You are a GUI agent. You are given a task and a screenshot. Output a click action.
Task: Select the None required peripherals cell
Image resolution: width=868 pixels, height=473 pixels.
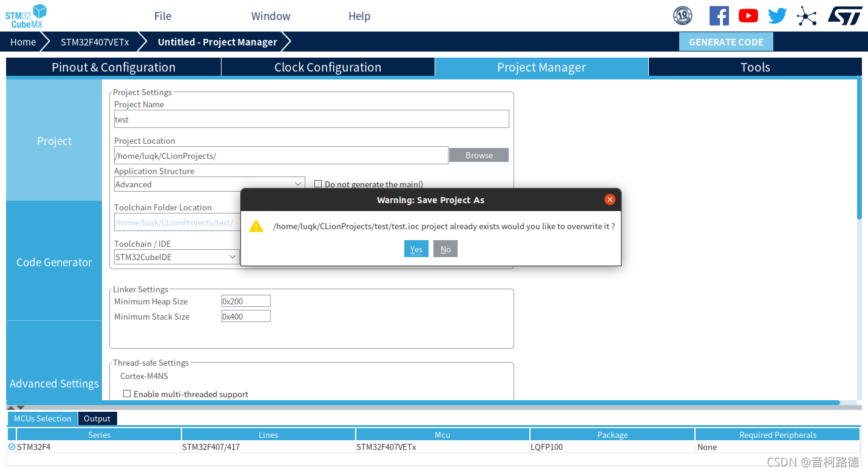[778, 447]
